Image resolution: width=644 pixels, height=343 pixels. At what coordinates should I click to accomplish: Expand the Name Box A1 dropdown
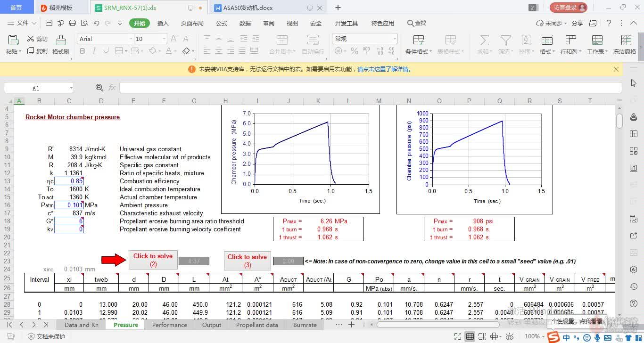pos(71,88)
